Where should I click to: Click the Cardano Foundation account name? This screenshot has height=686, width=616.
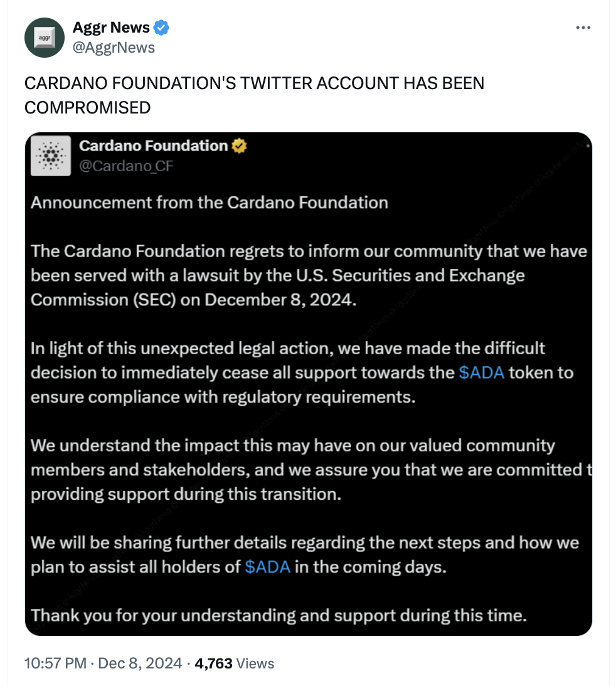tap(153, 146)
